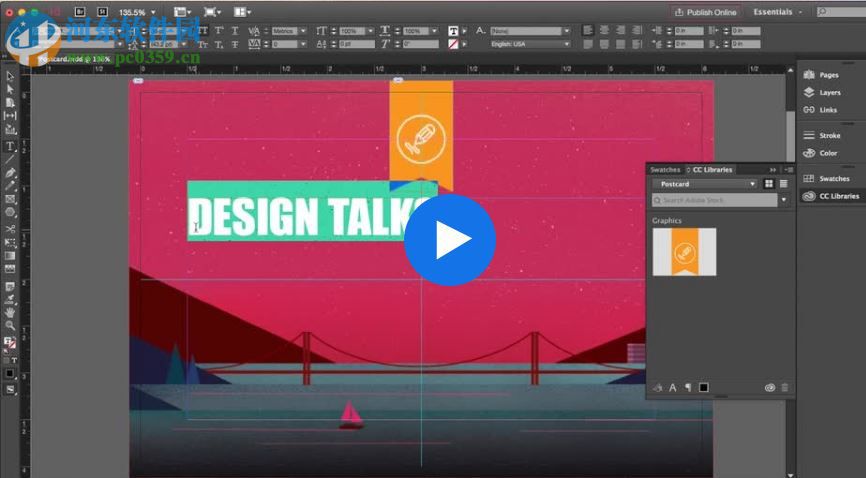Select the Note tool
Image resolution: width=866 pixels, height=478 pixels.
point(10,287)
